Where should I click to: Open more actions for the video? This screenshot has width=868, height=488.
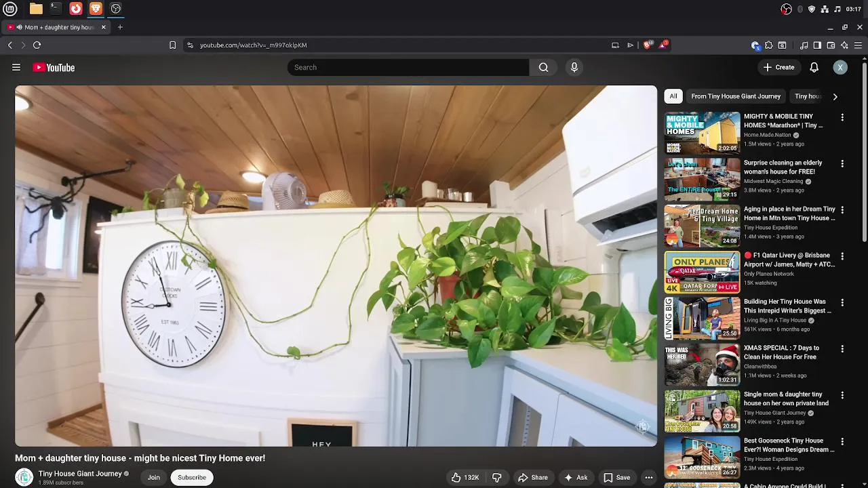(x=649, y=477)
